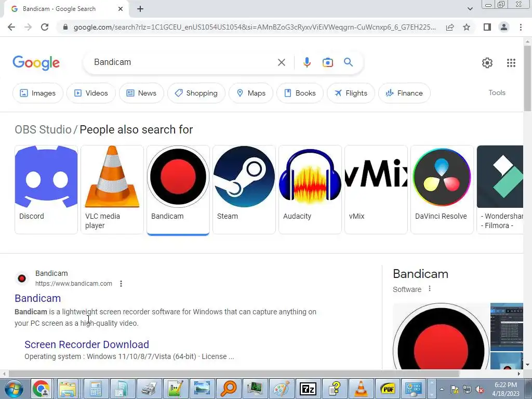The image size is (532, 399).
Task: Click the address bar URL
Action: tap(255, 27)
